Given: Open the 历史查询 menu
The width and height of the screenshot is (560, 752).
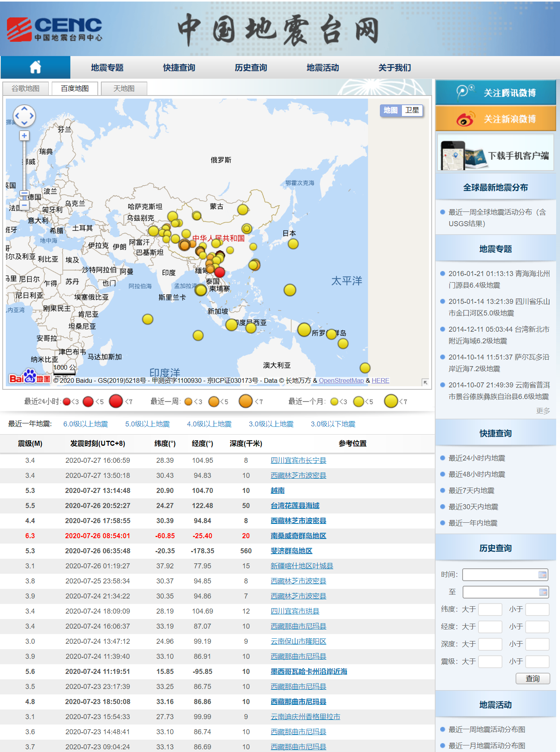Looking at the screenshot, I should (x=251, y=68).
